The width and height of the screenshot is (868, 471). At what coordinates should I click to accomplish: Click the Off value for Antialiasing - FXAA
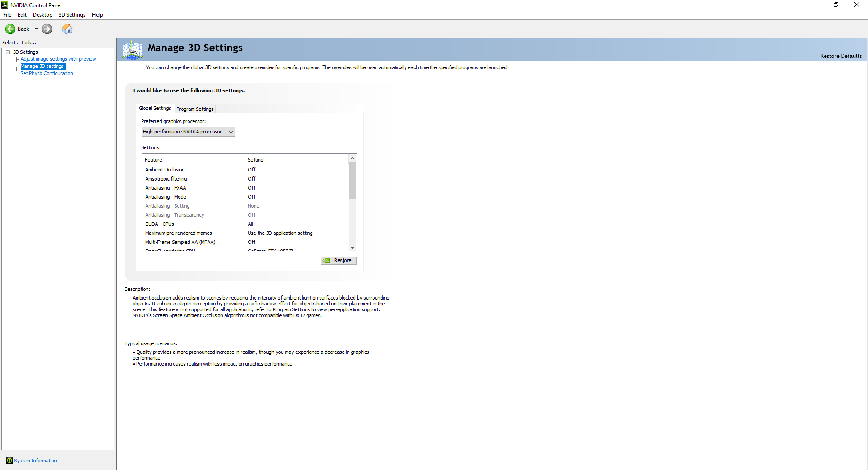(x=252, y=188)
